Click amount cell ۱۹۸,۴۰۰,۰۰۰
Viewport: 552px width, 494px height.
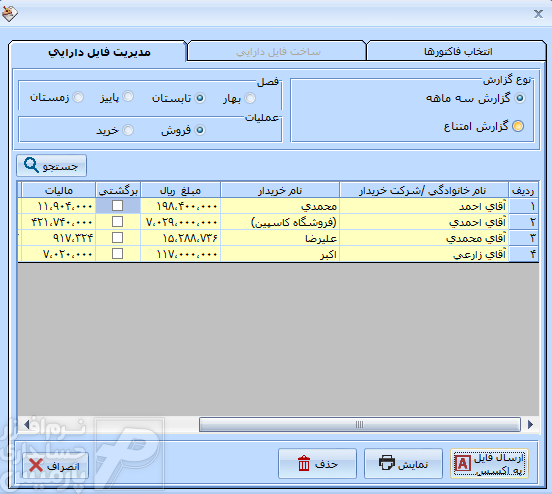pyautogui.click(x=180, y=206)
